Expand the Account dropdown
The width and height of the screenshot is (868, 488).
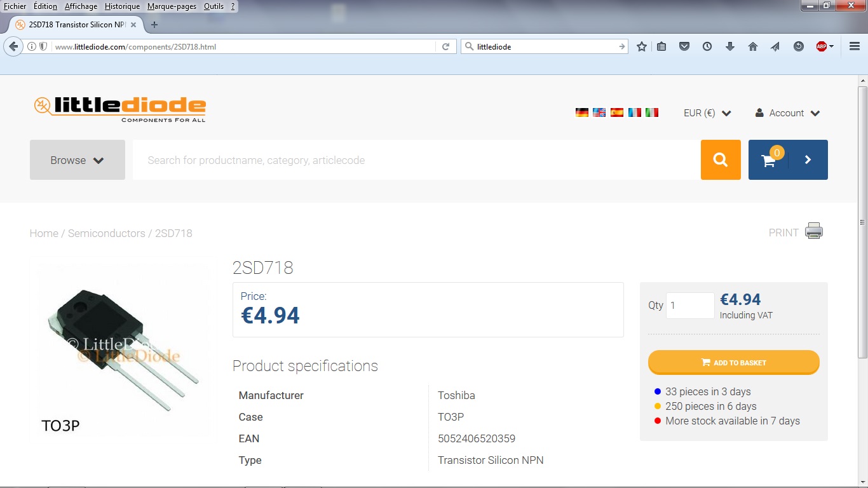[787, 113]
